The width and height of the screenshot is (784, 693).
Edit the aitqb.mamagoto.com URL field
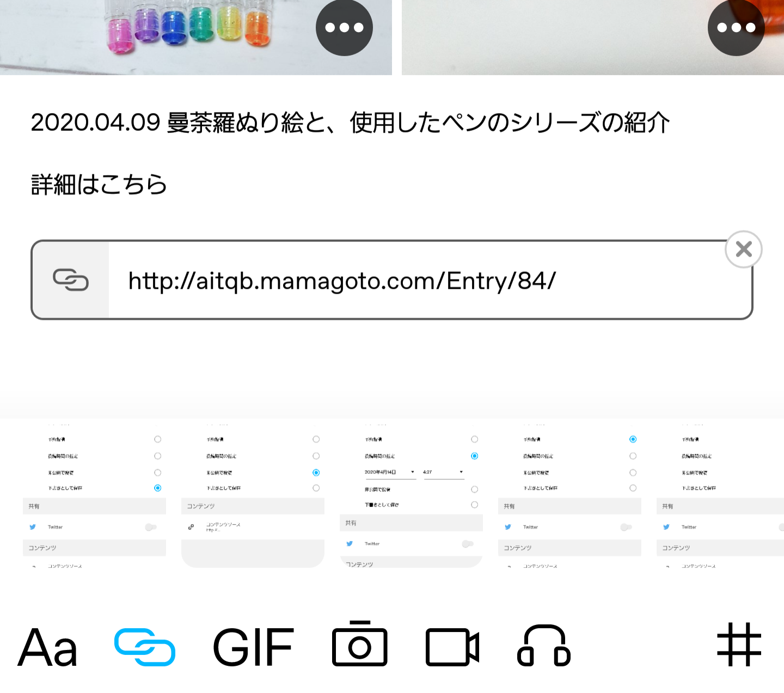pyautogui.click(x=392, y=280)
